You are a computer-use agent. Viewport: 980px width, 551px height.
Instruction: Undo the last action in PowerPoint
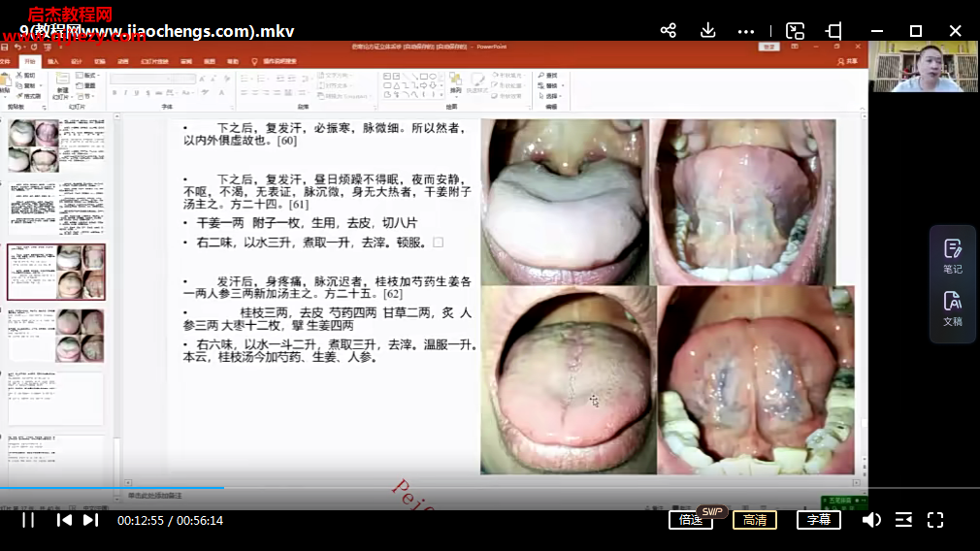click(17, 47)
